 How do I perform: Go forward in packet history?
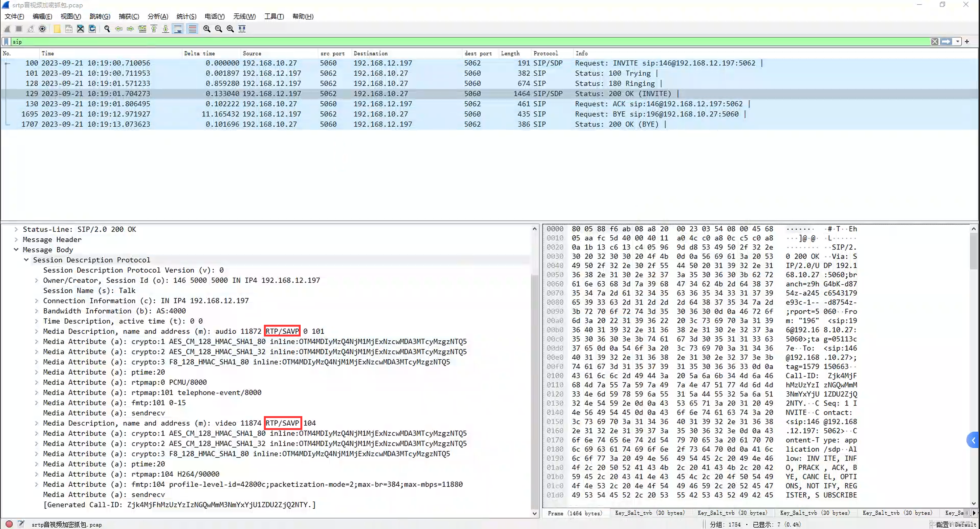click(131, 29)
